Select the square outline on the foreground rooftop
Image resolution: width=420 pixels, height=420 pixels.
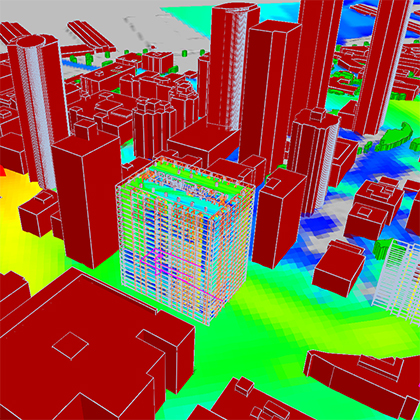coord(70,346)
